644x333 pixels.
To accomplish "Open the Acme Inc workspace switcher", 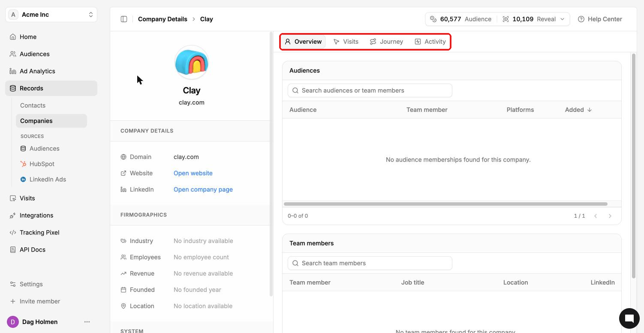I will (x=51, y=15).
